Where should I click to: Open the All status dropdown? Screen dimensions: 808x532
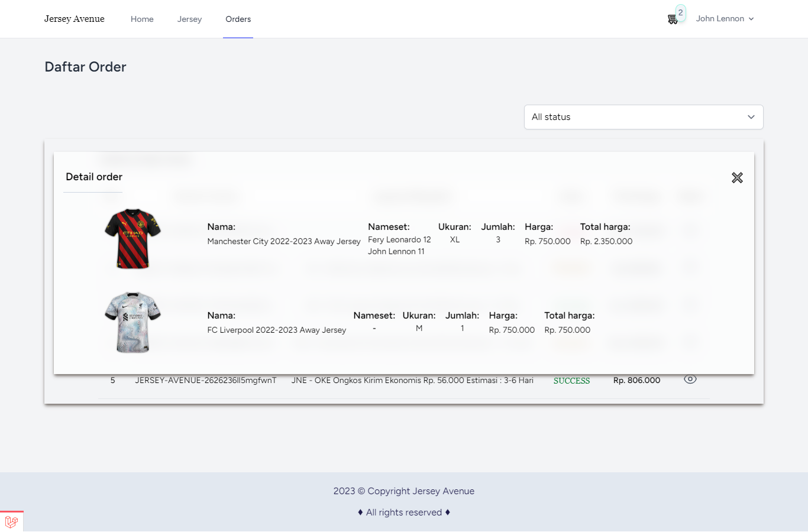click(644, 117)
